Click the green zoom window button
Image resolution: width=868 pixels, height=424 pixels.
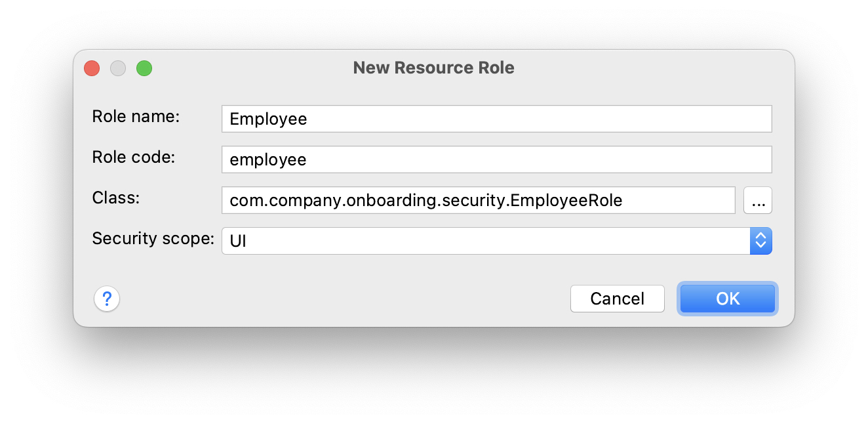[144, 68]
